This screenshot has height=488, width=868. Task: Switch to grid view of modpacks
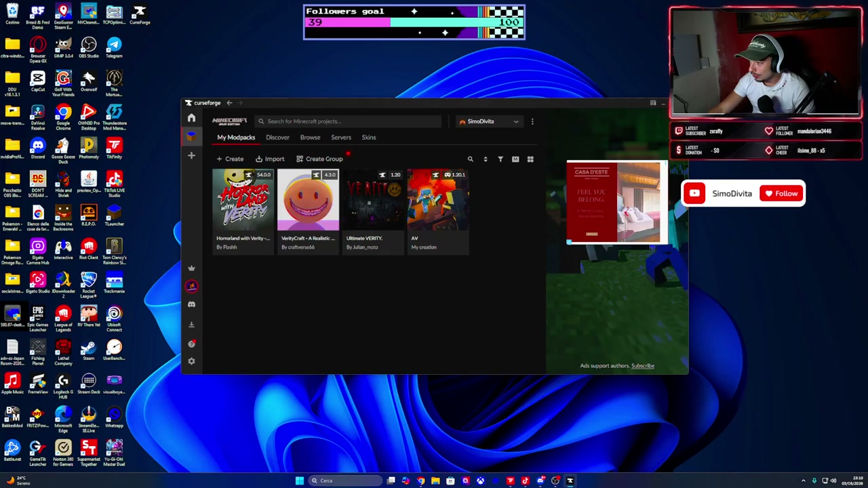click(x=530, y=159)
